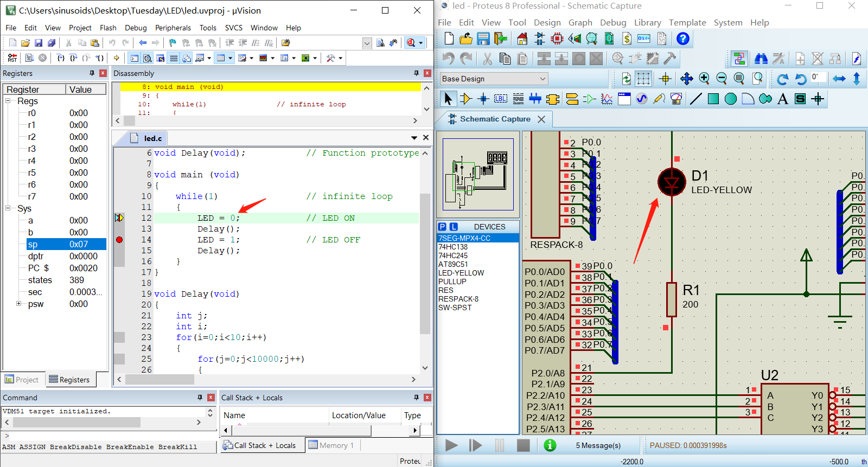Toggle the Disassembly window button in µVision
The height and width of the screenshot is (467, 868).
[x=147, y=58]
